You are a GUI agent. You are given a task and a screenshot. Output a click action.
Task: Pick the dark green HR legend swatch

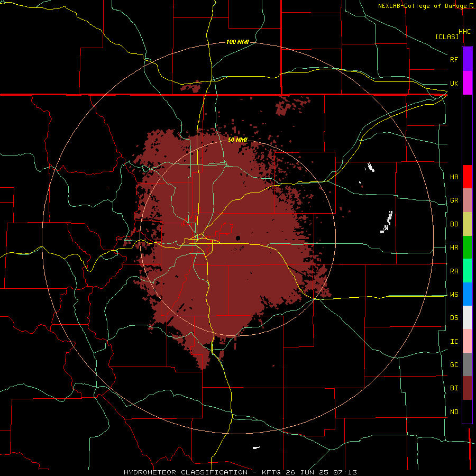coord(467,248)
